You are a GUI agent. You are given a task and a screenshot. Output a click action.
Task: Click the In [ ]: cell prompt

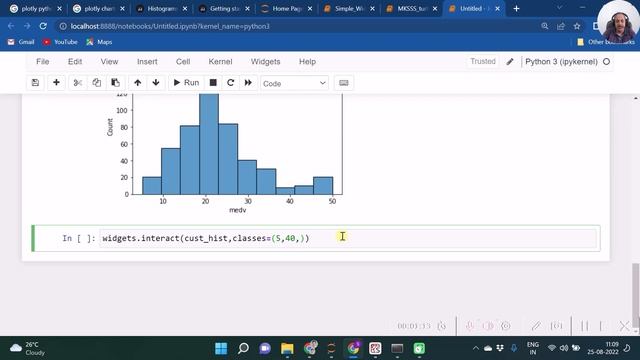(79, 238)
